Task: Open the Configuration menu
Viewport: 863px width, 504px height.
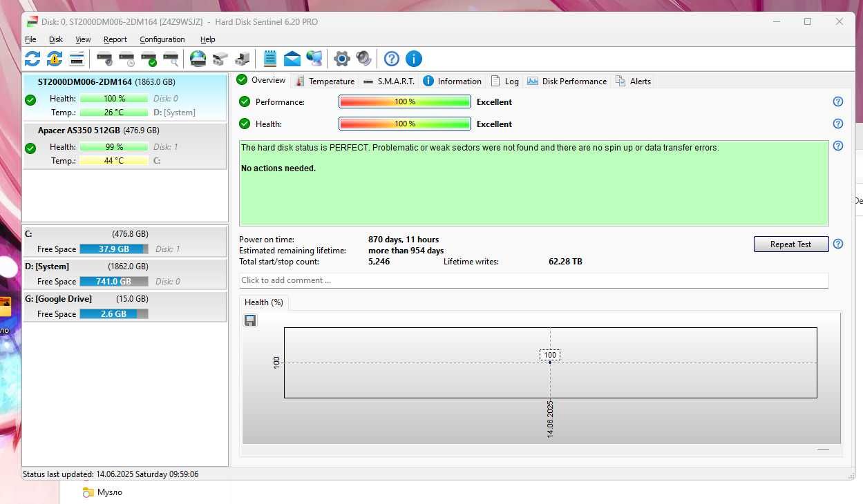Action: (162, 39)
